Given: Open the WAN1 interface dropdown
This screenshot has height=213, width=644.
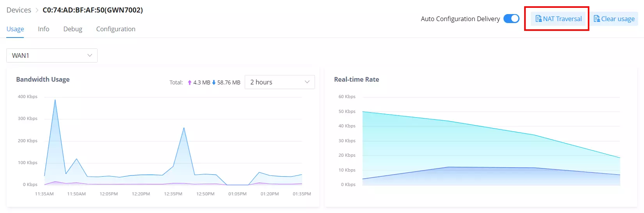Looking at the screenshot, I should [x=52, y=55].
